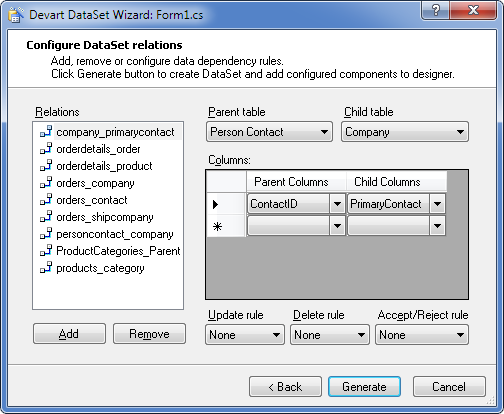
Task: Open the empty new-row child column dropdown
Action: click(437, 226)
